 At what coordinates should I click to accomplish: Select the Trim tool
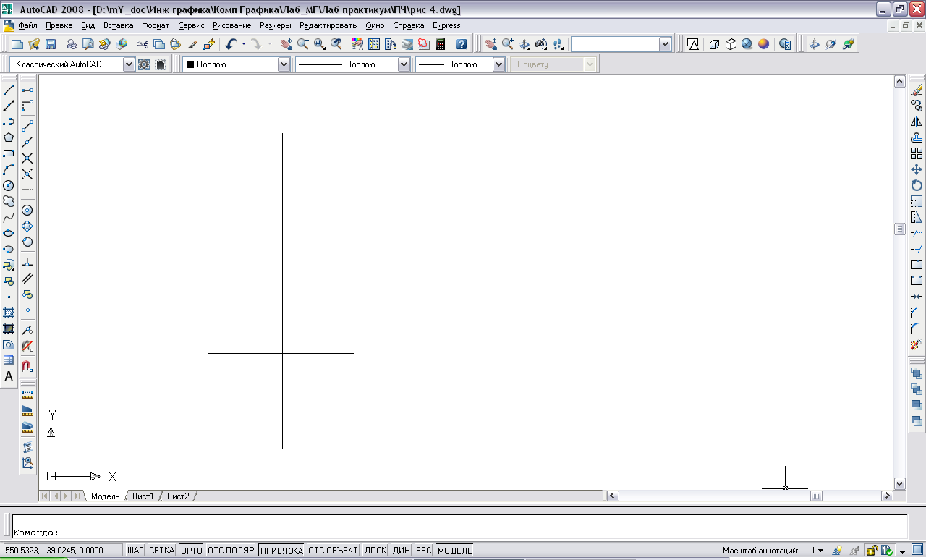click(x=917, y=233)
